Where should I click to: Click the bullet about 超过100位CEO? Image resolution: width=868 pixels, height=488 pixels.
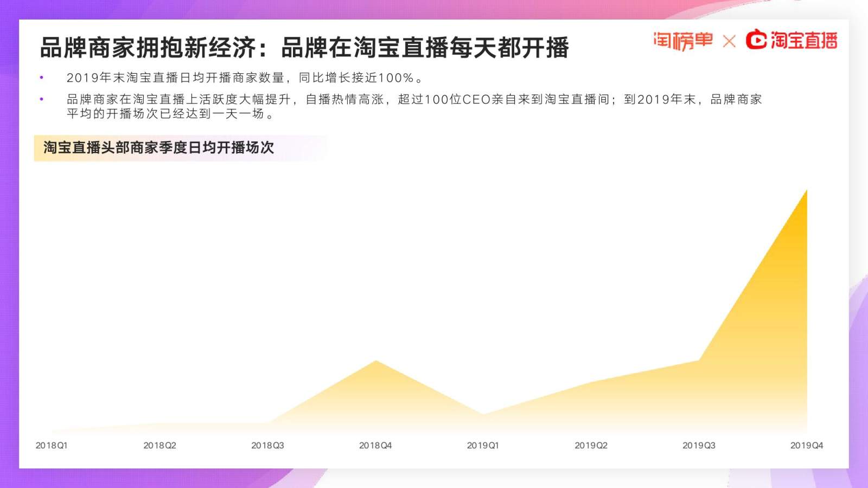click(x=414, y=106)
